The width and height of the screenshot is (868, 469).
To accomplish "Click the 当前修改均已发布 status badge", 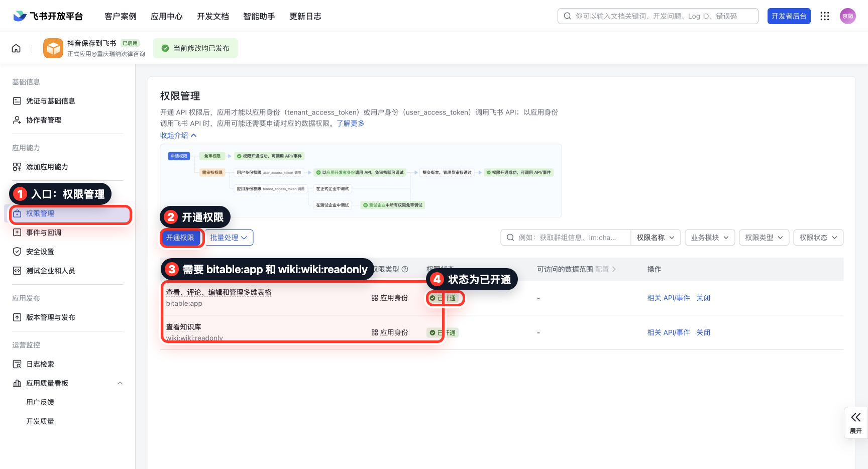I will click(x=195, y=48).
